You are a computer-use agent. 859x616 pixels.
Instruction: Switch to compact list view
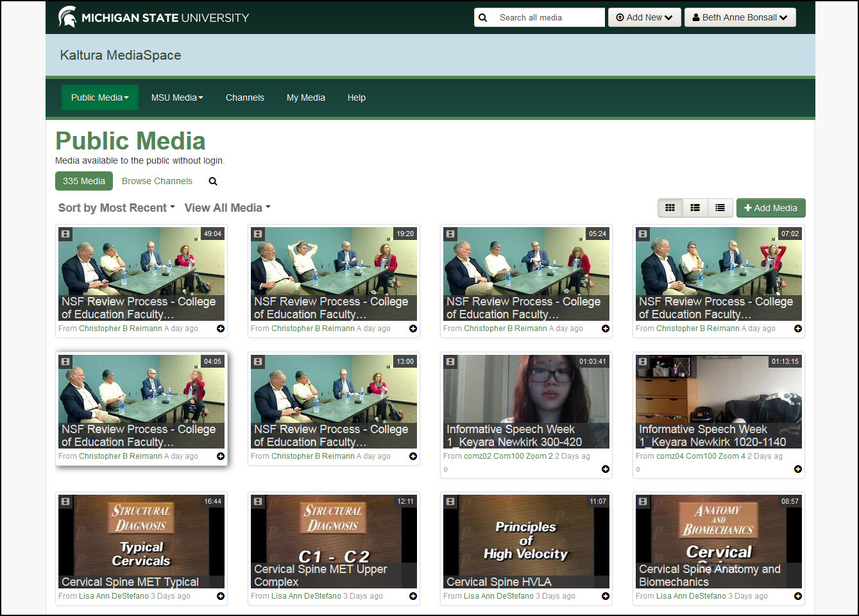coord(720,207)
